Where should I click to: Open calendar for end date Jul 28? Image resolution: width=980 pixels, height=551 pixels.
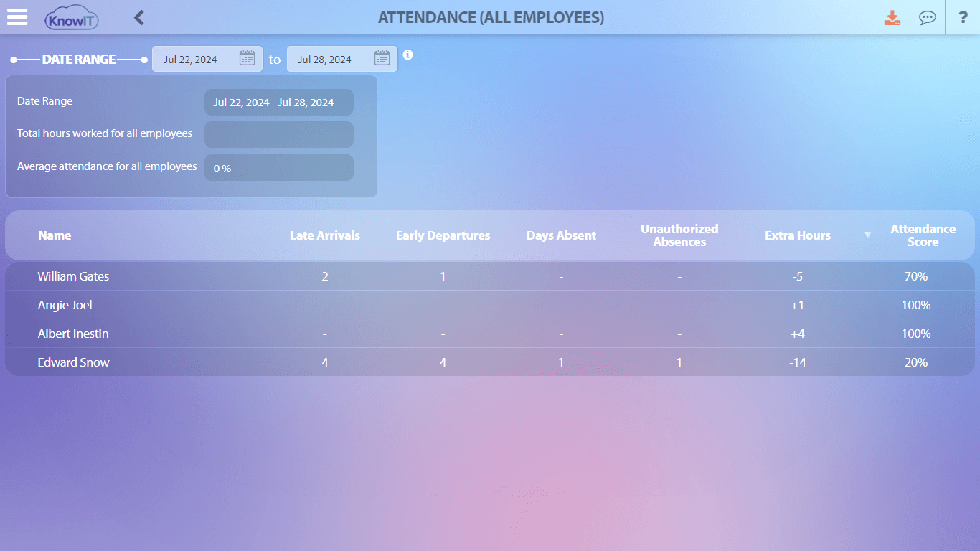click(382, 59)
